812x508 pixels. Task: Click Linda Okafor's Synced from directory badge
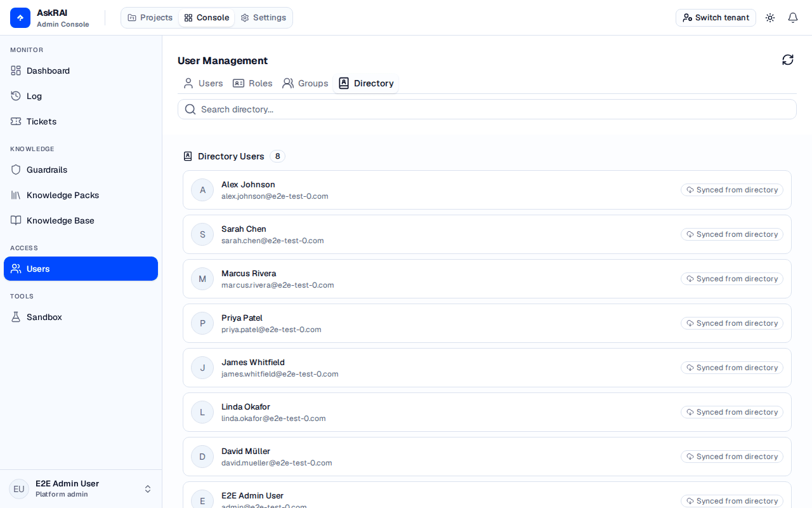pos(732,412)
